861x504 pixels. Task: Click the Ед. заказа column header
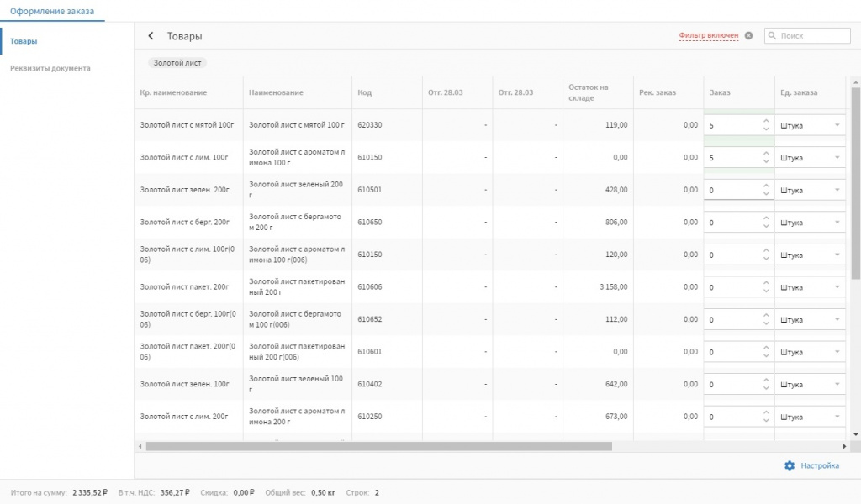click(799, 92)
